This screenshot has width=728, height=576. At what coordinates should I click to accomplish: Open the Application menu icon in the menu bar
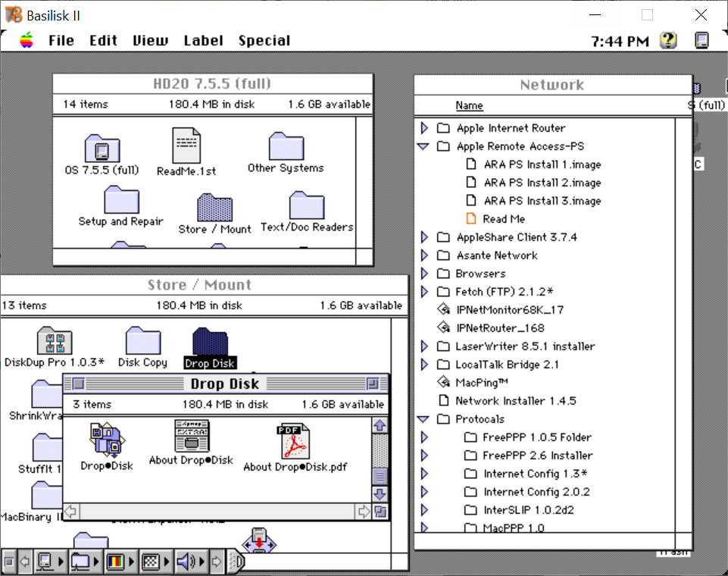point(701,40)
